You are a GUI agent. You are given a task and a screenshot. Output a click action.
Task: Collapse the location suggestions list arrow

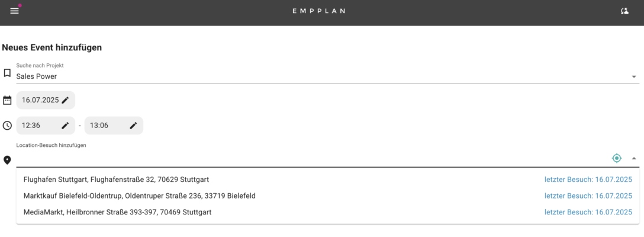tap(634, 158)
